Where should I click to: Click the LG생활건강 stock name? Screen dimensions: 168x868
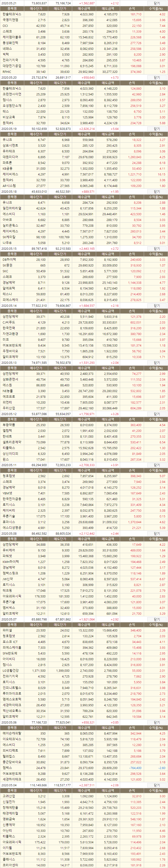[11, 670]
